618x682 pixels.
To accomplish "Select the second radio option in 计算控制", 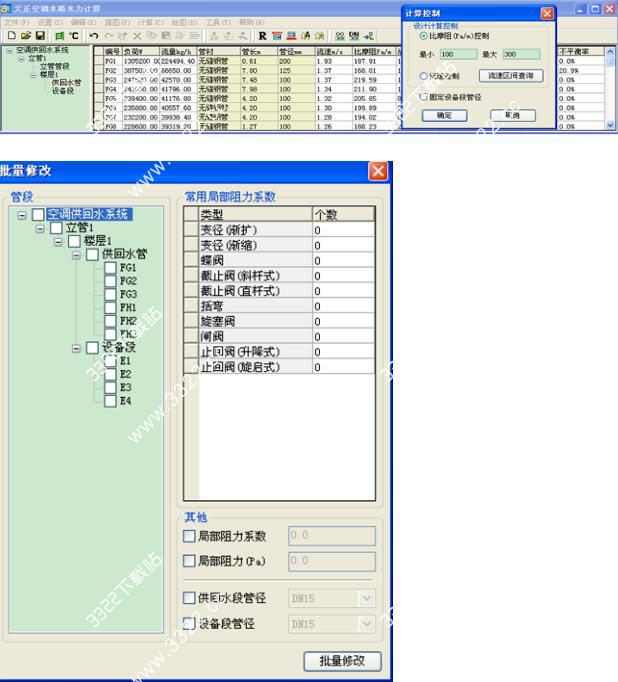I will click(x=423, y=76).
